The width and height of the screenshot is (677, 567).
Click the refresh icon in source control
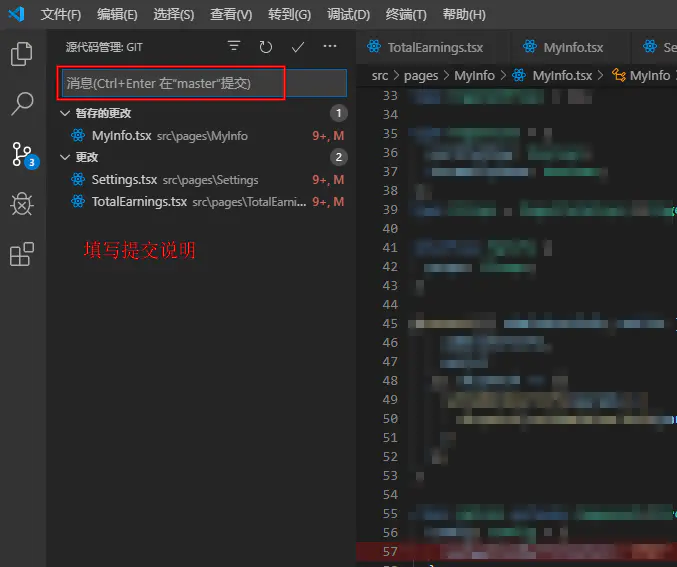coord(266,47)
